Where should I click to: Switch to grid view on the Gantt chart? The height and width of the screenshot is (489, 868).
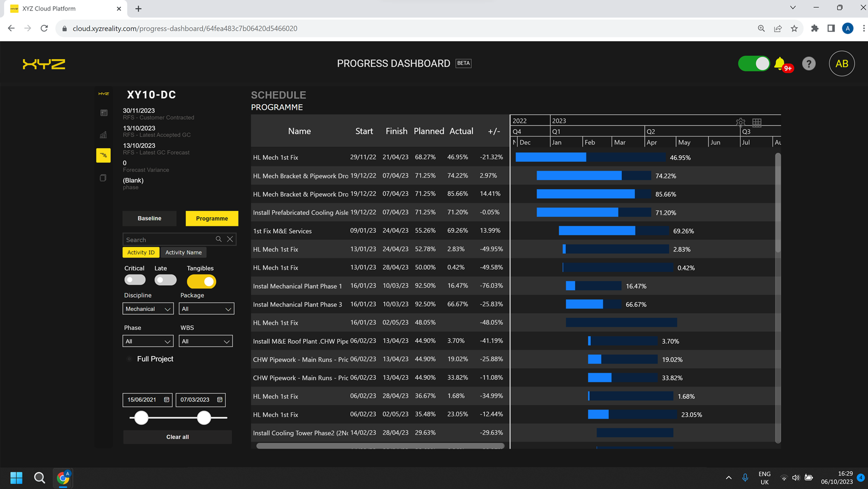click(x=757, y=123)
